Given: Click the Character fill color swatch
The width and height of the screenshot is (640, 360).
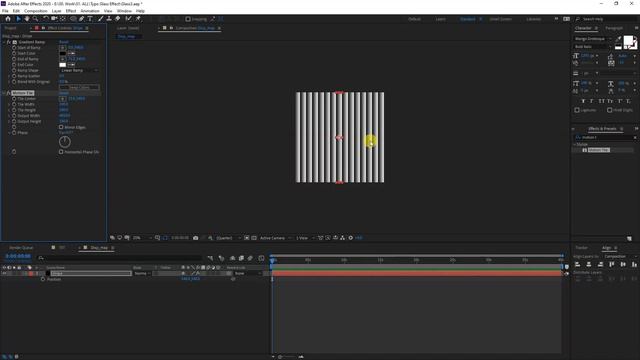Looking at the screenshot, I should (x=628, y=40).
